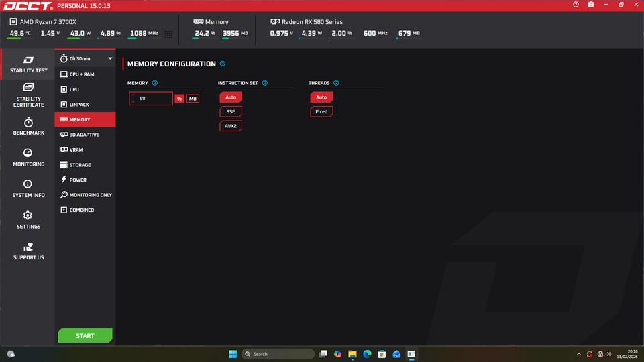
Task: Click the GPU VRAM 679 MB reading
Action: (x=409, y=34)
